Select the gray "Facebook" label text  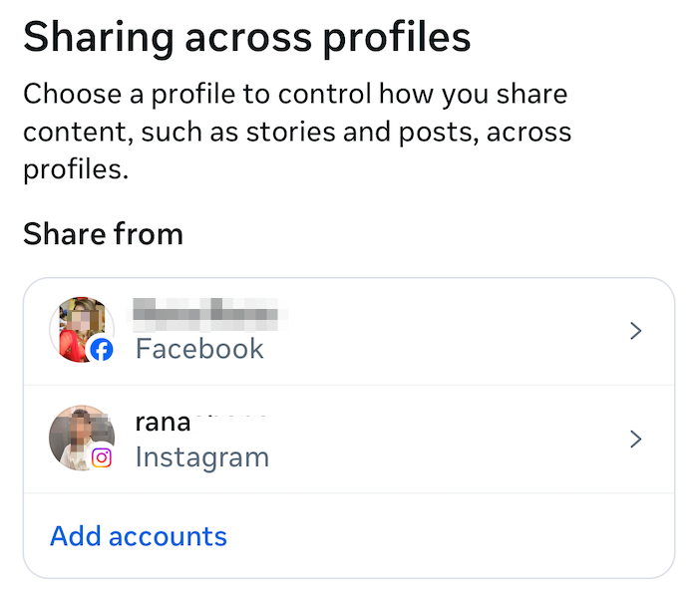tap(199, 349)
